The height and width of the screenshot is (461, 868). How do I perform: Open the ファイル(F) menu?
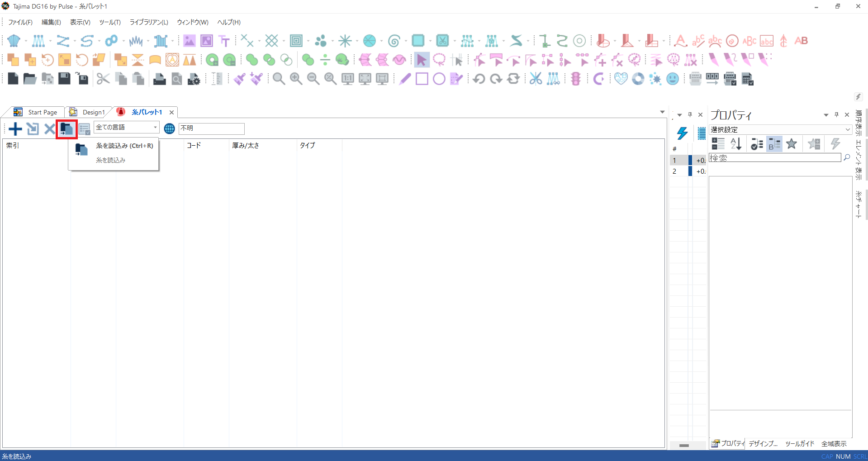(x=20, y=22)
